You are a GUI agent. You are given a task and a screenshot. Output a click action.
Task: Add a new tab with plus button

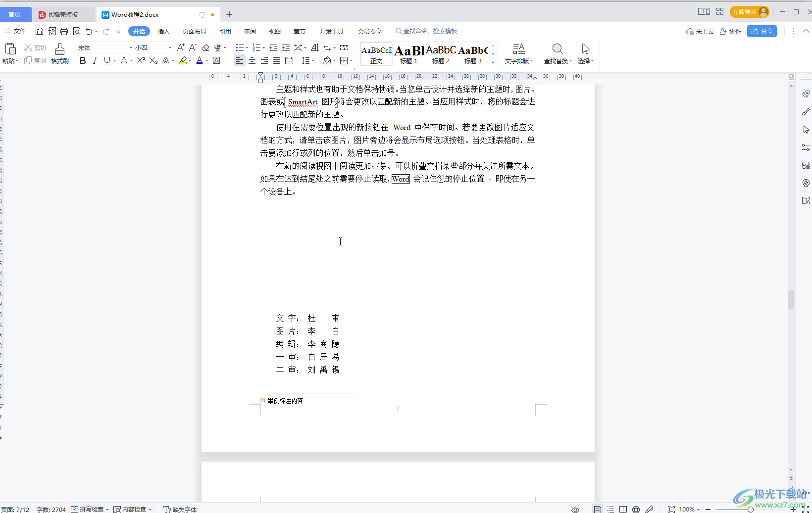click(229, 14)
